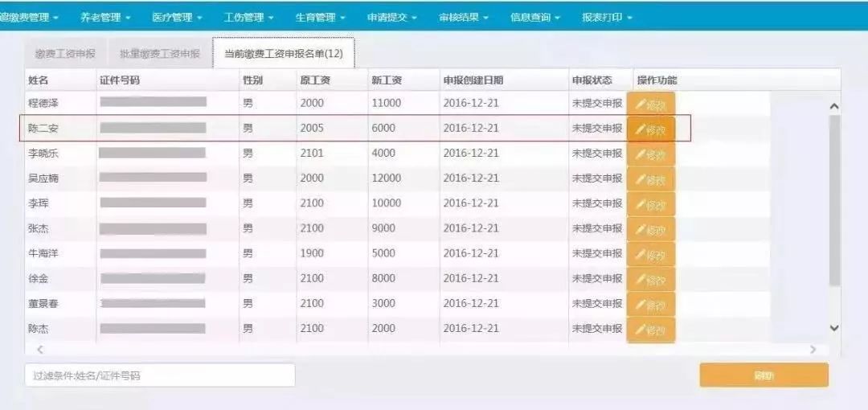This screenshot has width=868, height=410.
Task: Edit the record of 吴应楠
Action: (x=651, y=179)
